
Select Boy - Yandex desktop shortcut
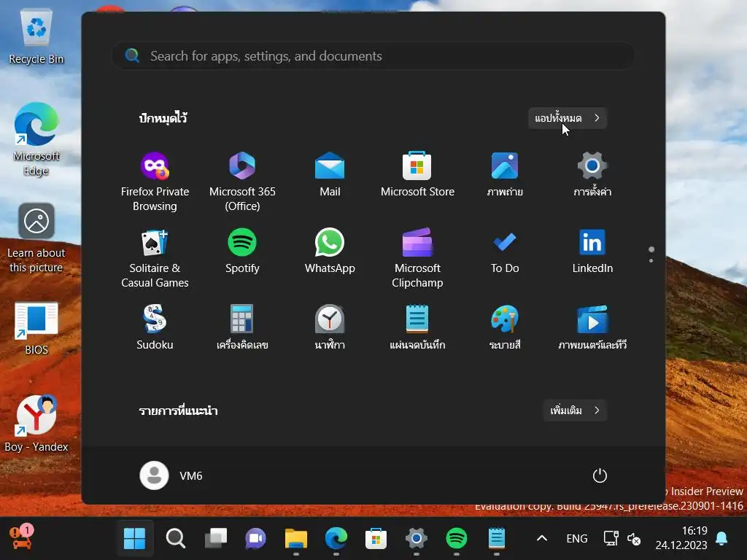click(36, 424)
